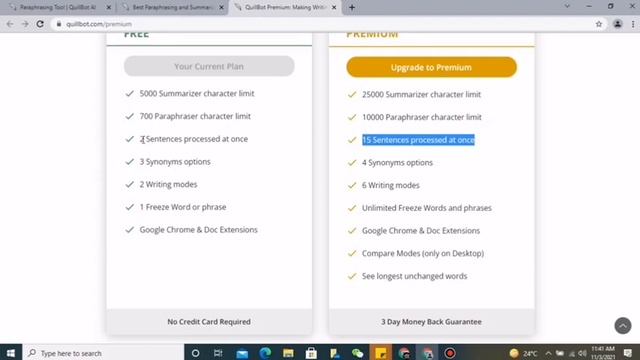Click '4 Synonyms options' in Premium plan
This screenshot has height=360, width=640.
click(x=397, y=162)
